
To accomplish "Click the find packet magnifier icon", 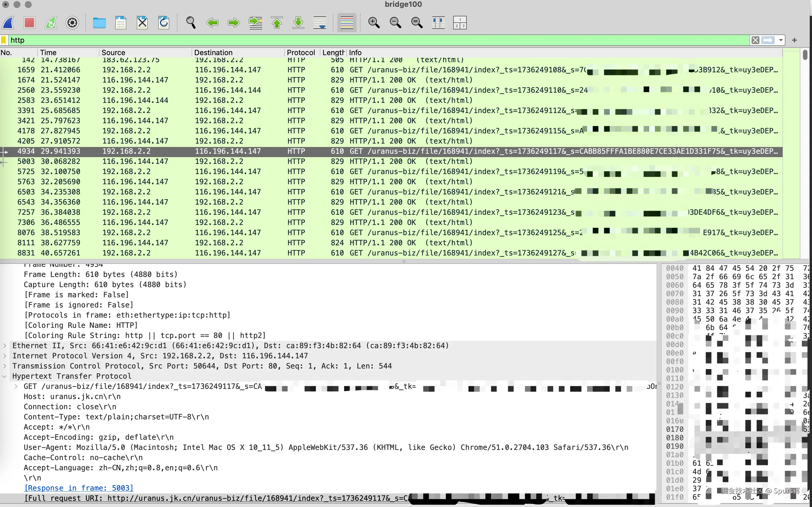I will pyautogui.click(x=191, y=23).
